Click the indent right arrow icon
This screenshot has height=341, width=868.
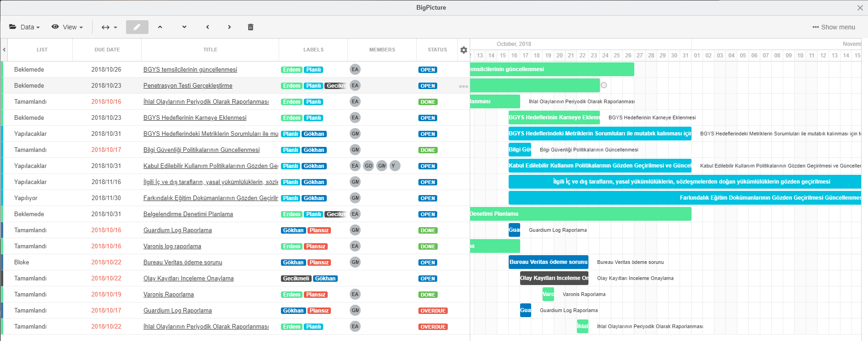[229, 27]
